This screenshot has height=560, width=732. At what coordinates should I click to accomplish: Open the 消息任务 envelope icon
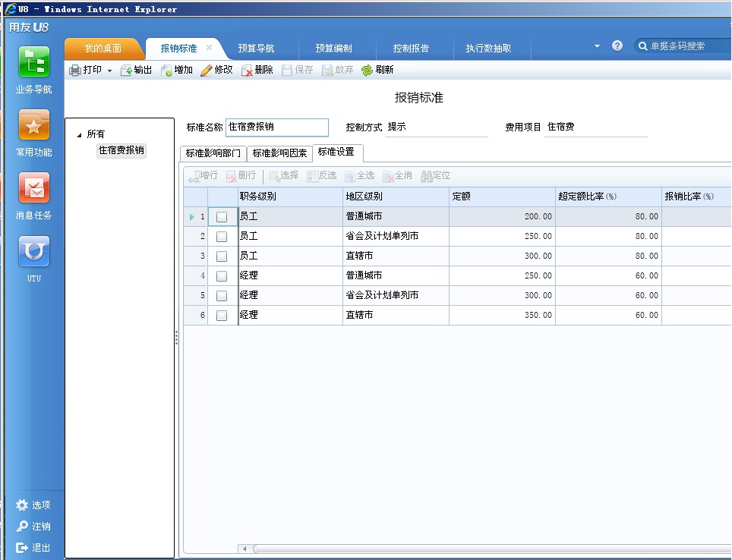click(33, 187)
